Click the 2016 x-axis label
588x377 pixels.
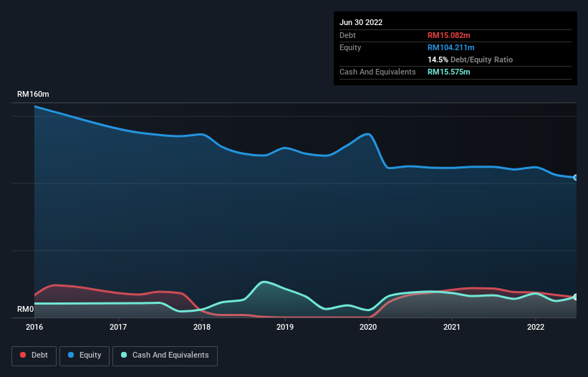point(34,327)
